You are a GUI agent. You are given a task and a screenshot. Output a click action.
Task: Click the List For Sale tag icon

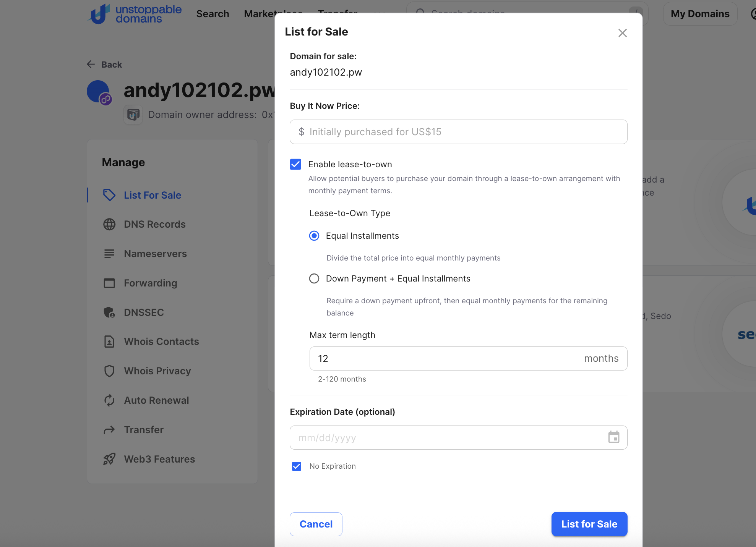coord(109,195)
